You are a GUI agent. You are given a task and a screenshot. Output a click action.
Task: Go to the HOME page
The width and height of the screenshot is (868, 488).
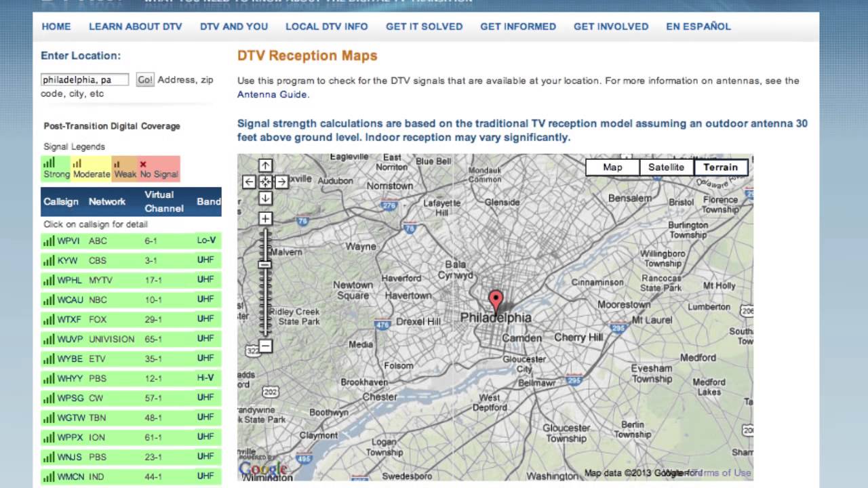[56, 26]
